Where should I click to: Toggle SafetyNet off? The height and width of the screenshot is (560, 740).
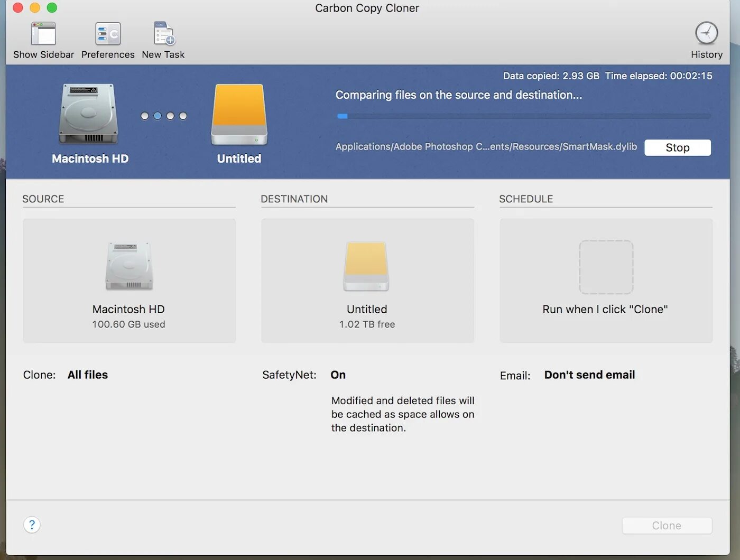click(338, 375)
